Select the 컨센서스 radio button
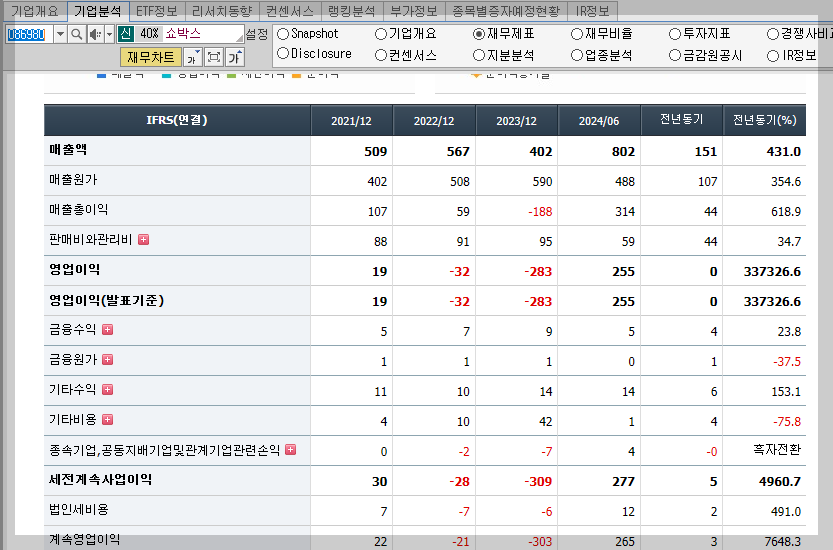833x550 pixels. (x=381, y=55)
